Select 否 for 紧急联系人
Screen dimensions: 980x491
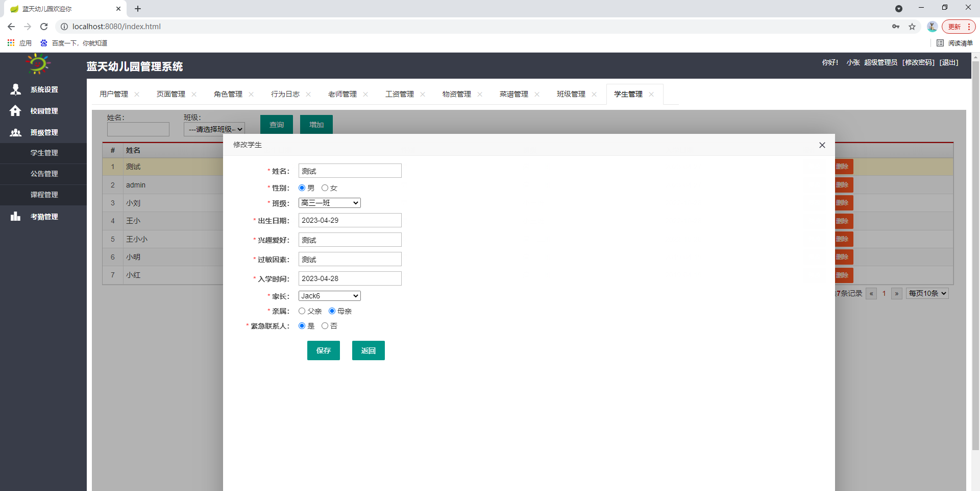326,325
